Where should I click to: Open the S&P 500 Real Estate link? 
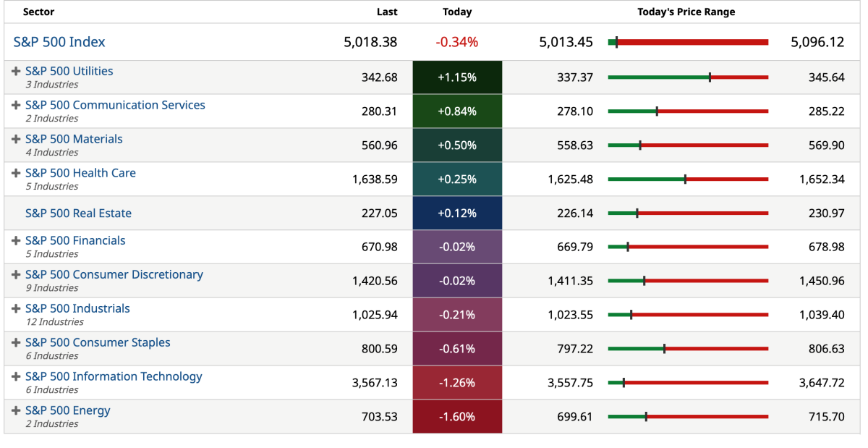78,214
